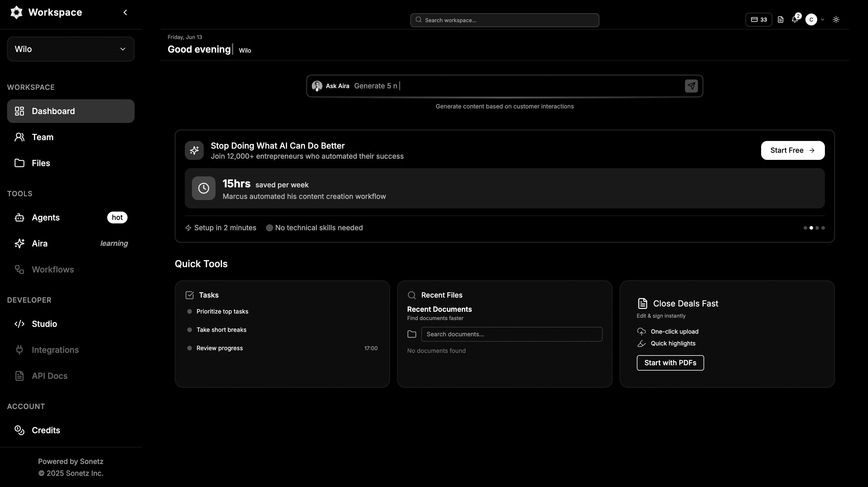Select the third carousel dot on banner
The width and height of the screenshot is (868, 487).
[x=817, y=228]
